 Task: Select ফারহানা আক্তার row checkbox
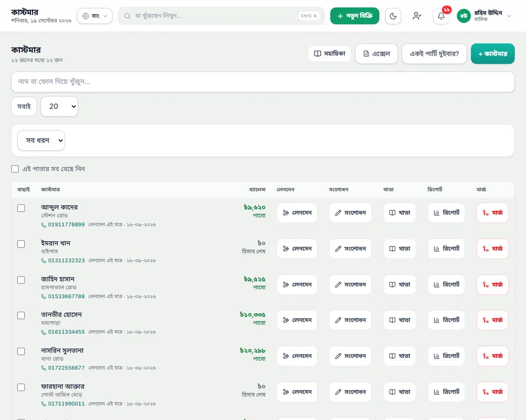[x=21, y=387]
